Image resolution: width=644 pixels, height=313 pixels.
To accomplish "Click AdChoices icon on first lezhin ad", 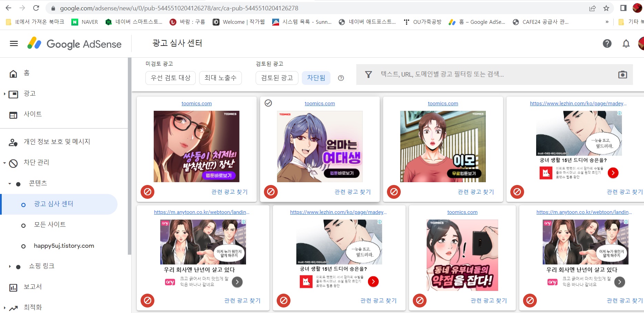I will tap(619, 113).
